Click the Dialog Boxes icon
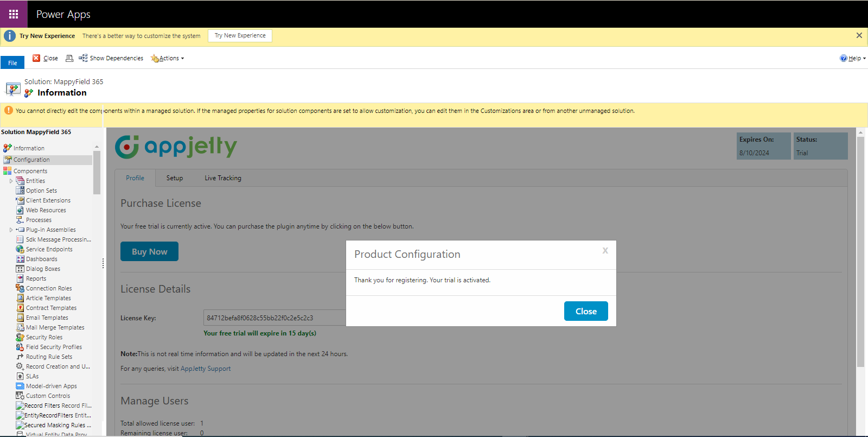The width and height of the screenshot is (868, 437). pyautogui.click(x=20, y=269)
